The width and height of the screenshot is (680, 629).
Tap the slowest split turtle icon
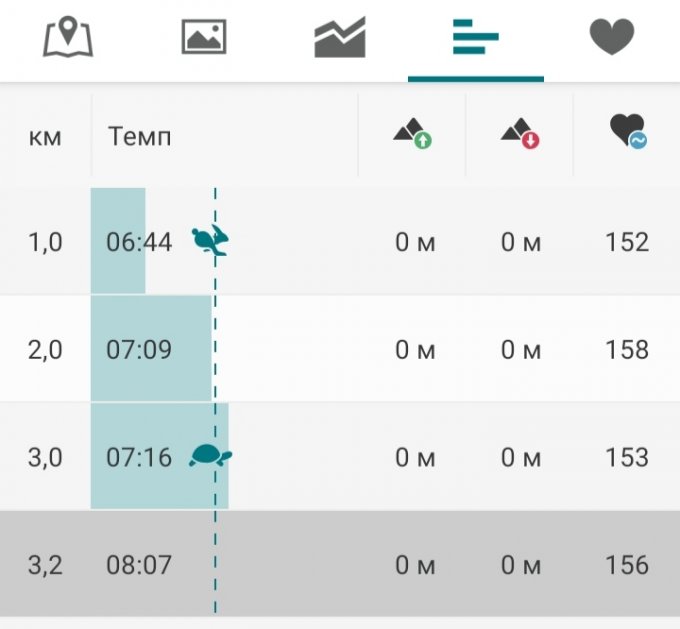[211, 457]
